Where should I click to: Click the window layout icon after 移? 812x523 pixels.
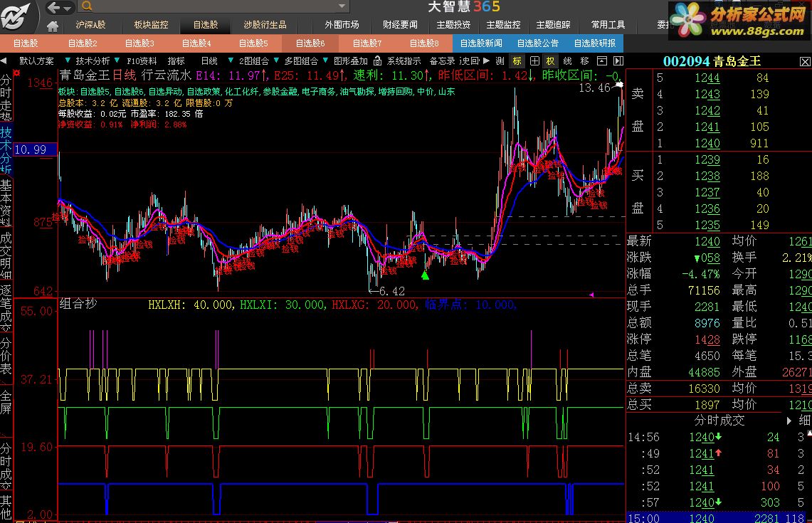pyautogui.click(x=602, y=61)
